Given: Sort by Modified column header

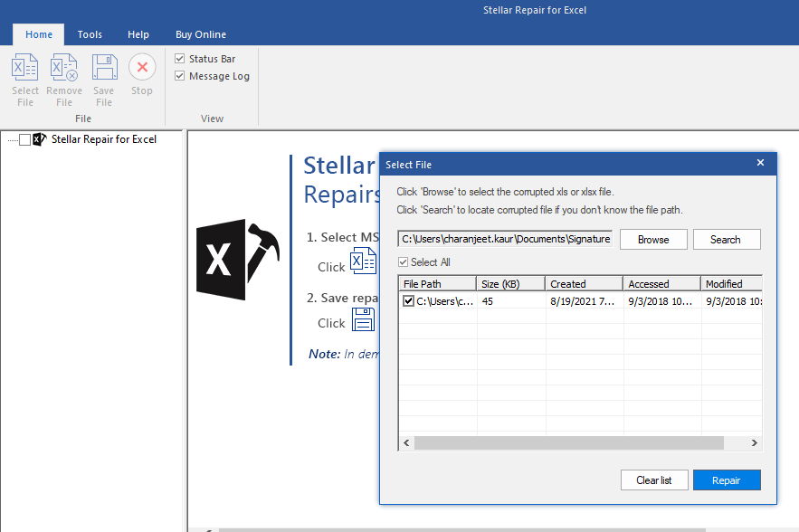Looking at the screenshot, I should click(732, 284).
